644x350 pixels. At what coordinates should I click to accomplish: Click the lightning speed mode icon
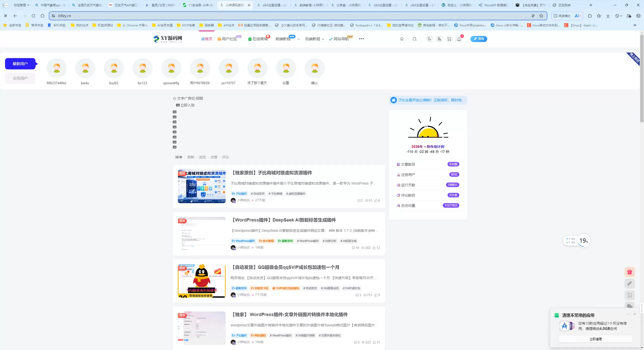[x=533, y=16]
